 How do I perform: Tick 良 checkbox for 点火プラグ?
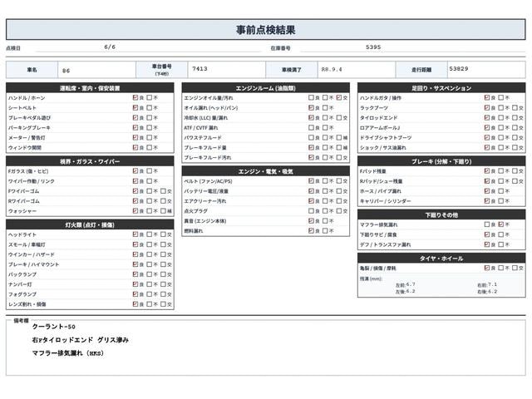point(311,211)
